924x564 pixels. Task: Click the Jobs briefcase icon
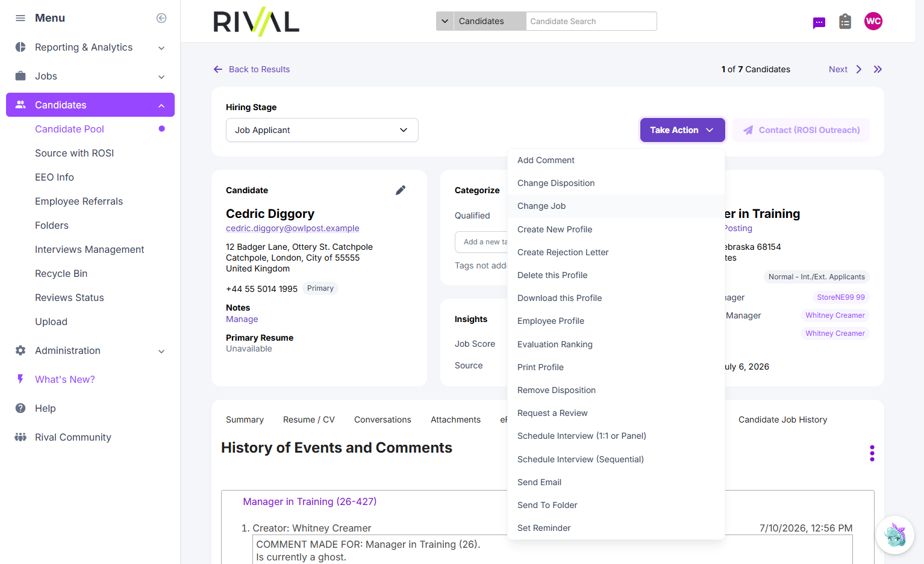pyautogui.click(x=20, y=76)
